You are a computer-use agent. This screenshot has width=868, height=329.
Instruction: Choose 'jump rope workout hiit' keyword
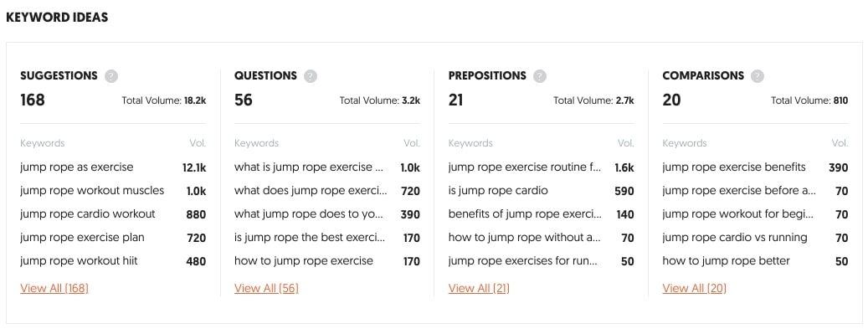[x=80, y=261]
